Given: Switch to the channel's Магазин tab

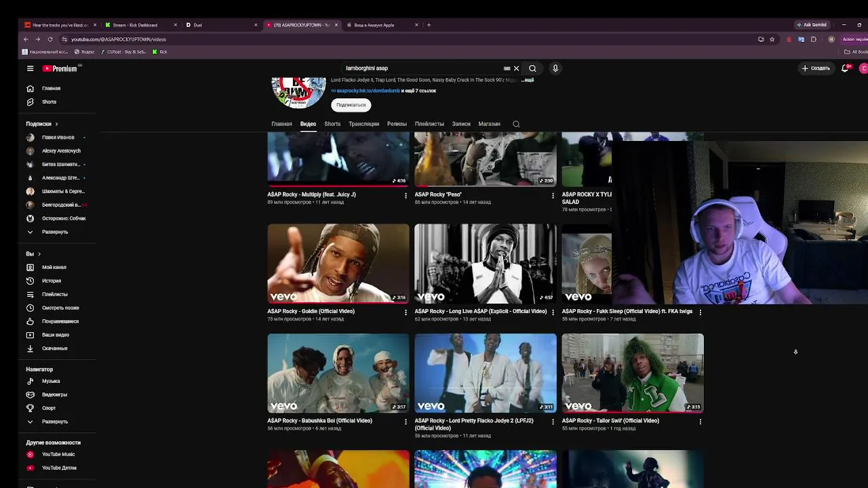Looking at the screenshot, I should [489, 124].
